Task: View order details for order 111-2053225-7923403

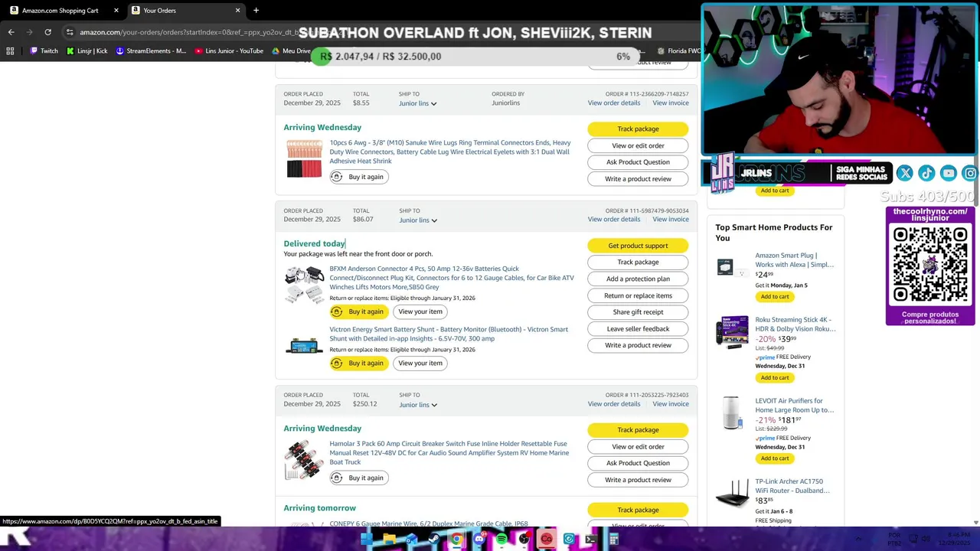Action: coord(613,404)
